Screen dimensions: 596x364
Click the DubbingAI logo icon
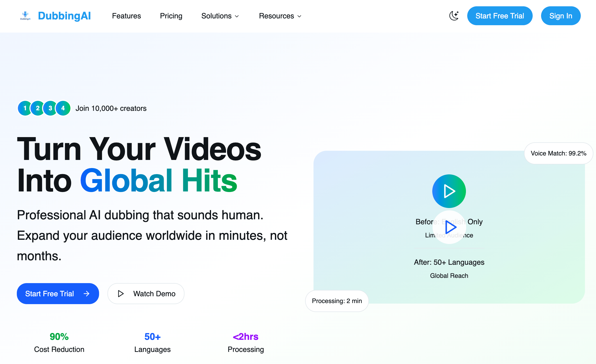point(25,16)
